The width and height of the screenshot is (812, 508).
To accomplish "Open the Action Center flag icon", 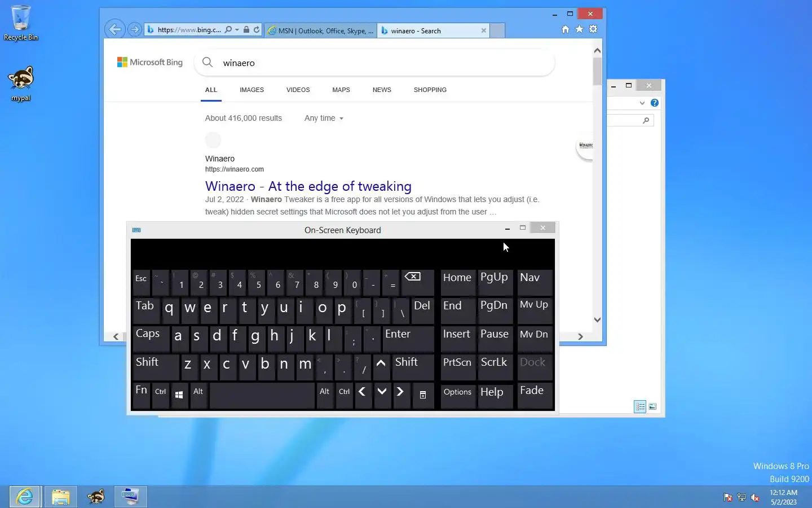I will click(728, 497).
